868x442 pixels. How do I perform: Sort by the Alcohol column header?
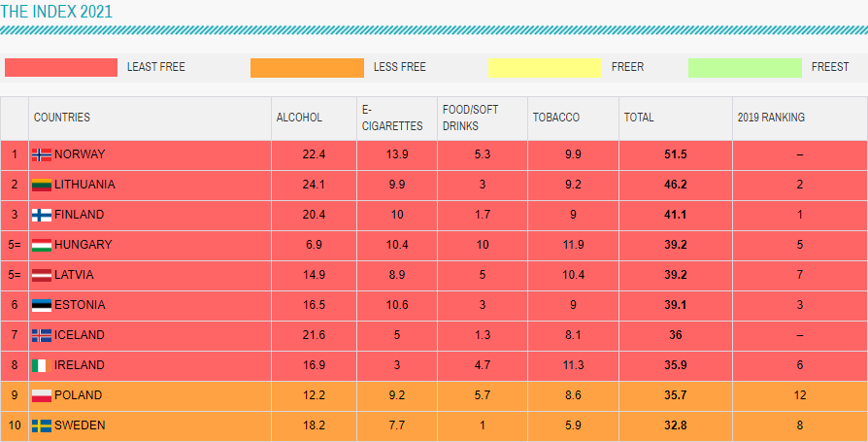299,118
